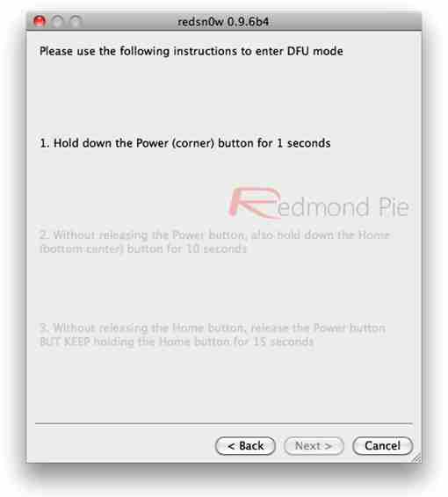Click the gray minimize window button
The image size is (448, 497).
(x=58, y=22)
